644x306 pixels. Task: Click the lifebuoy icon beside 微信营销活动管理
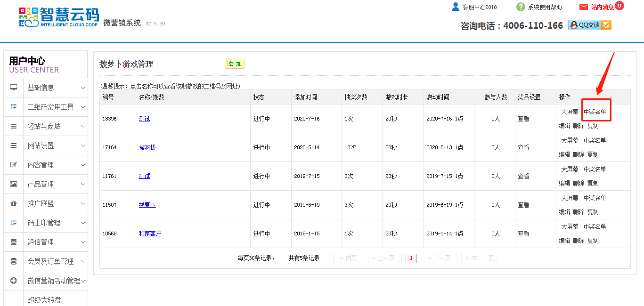pos(14,281)
